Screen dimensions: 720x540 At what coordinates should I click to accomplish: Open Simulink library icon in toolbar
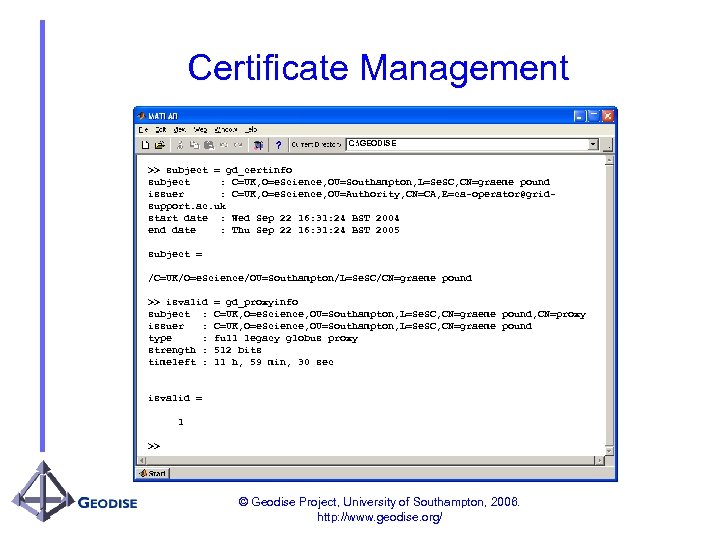259,145
